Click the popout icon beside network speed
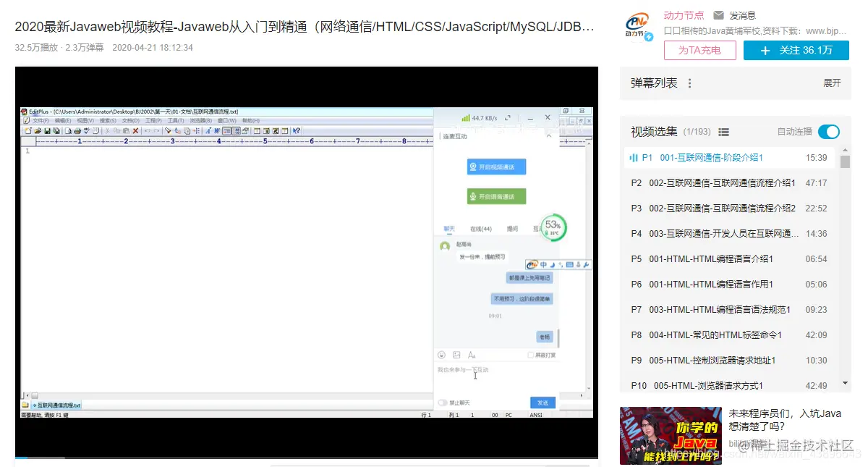 coord(509,117)
